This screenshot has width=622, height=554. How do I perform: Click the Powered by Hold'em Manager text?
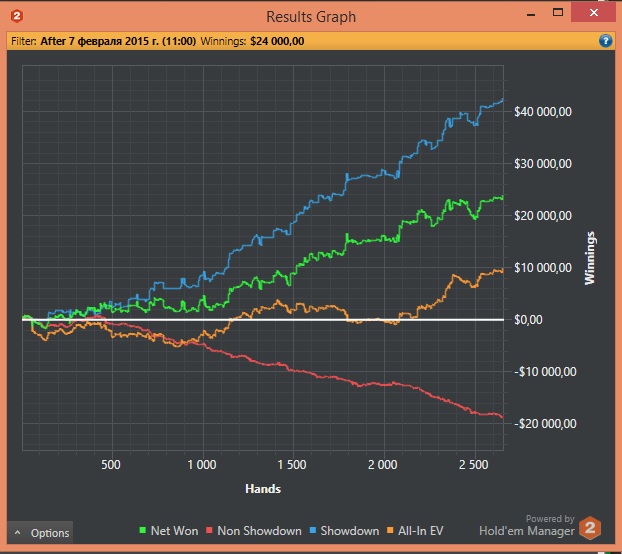[527, 525]
